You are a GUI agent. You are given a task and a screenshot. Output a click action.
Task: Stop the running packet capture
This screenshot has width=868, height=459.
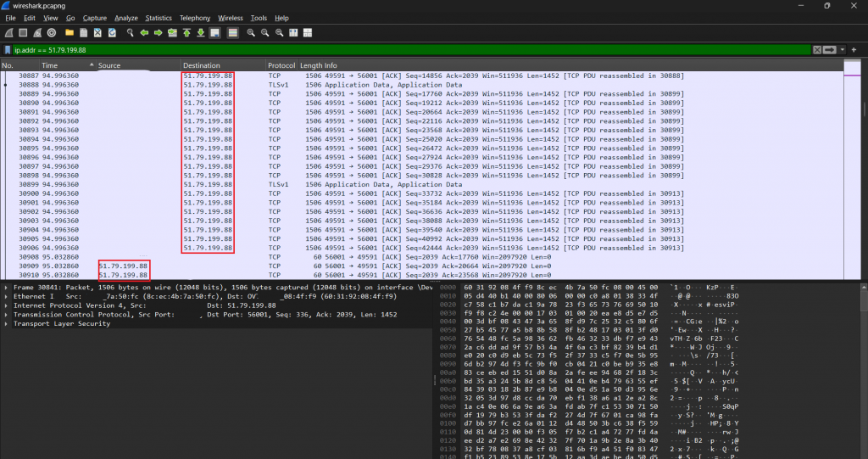coord(22,32)
